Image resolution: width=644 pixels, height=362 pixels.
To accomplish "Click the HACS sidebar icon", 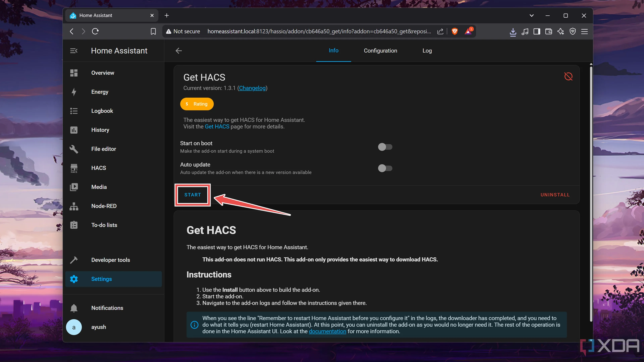I will click(74, 168).
